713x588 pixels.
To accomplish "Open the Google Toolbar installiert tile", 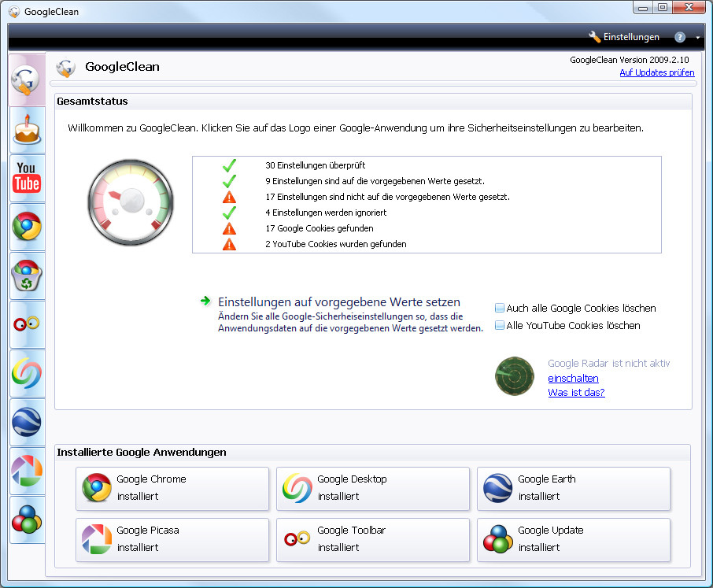I will click(373, 540).
